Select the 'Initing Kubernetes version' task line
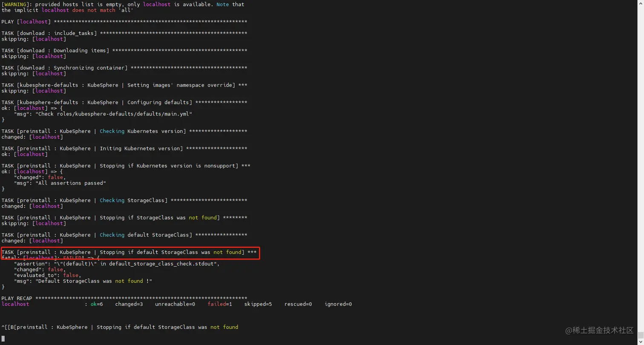Viewport: 644px width, 345px height. tap(124, 148)
